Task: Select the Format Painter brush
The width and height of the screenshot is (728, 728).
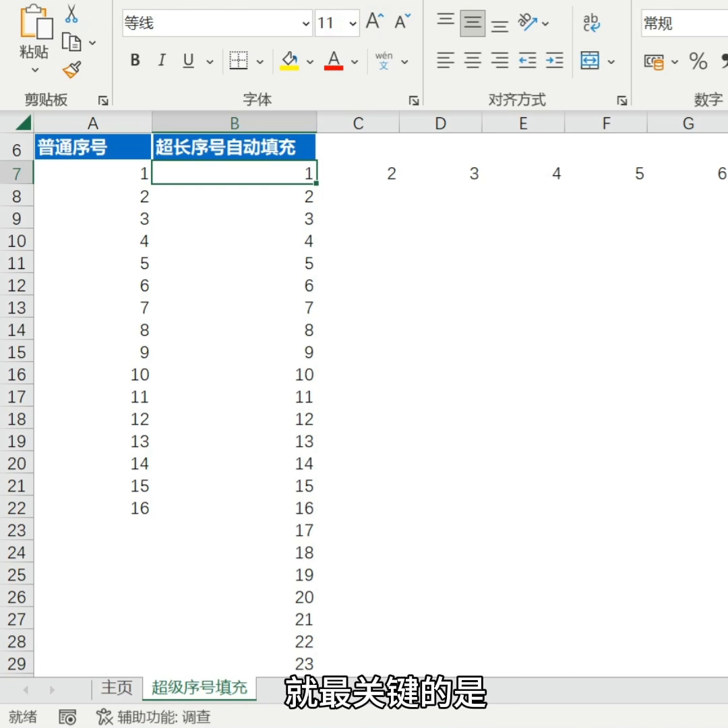Action: click(71, 69)
